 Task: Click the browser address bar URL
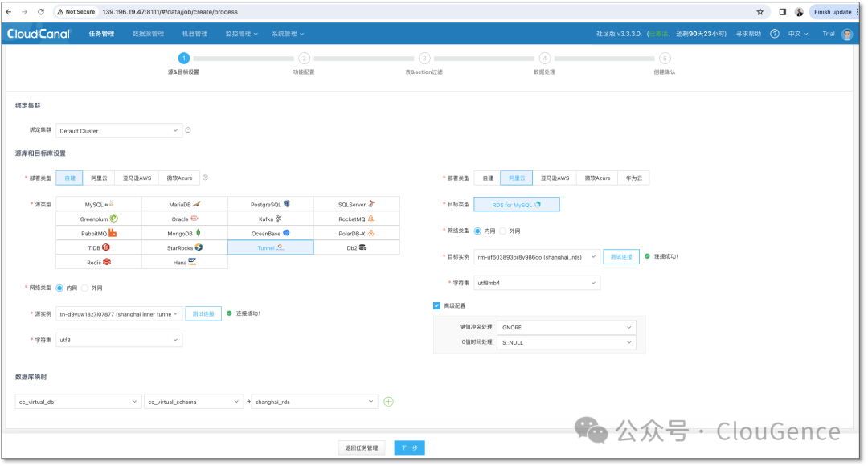tap(170, 11)
